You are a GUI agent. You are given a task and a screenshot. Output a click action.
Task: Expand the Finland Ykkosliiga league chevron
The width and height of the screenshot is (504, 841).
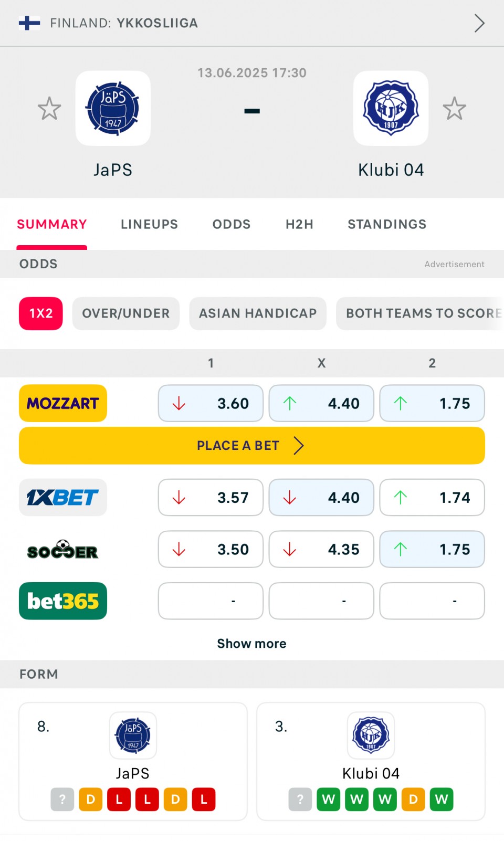point(479,23)
